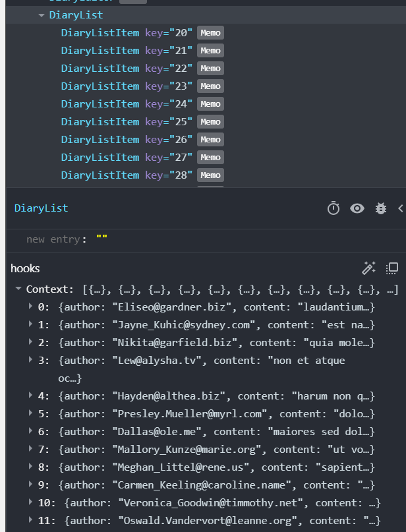Expand Context entry 3 Lew@alysha.tv
The width and height of the screenshot is (406, 532).
[30, 360]
